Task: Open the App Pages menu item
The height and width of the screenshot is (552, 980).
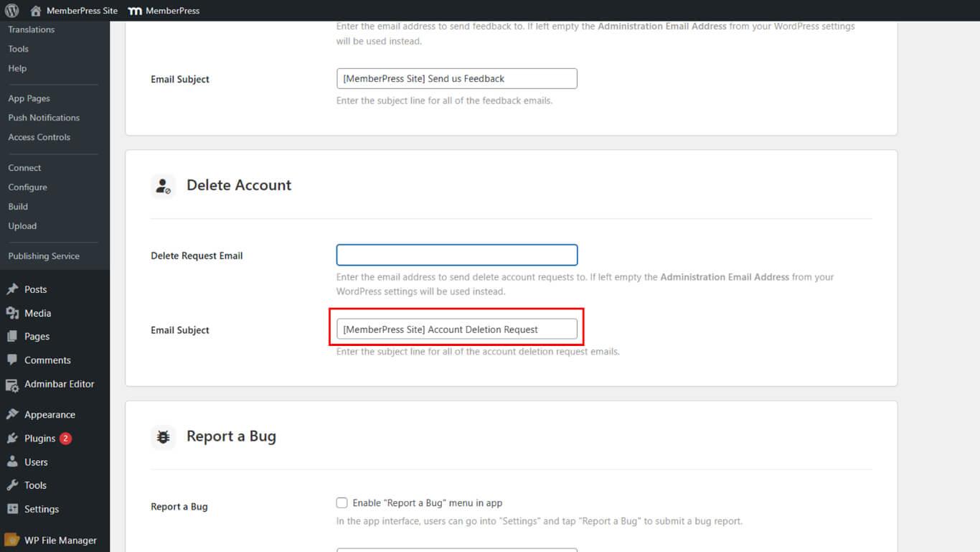Action: pyautogui.click(x=29, y=98)
